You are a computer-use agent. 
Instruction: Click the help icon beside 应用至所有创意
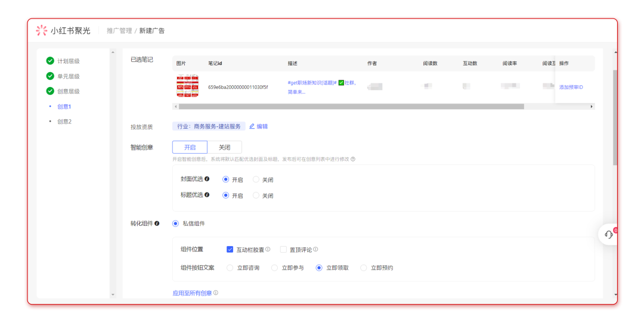click(x=216, y=293)
